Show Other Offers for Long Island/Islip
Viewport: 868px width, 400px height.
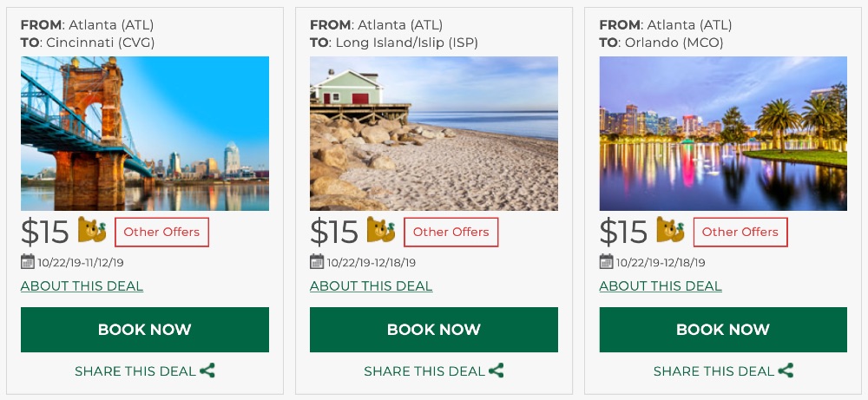(451, 232)
